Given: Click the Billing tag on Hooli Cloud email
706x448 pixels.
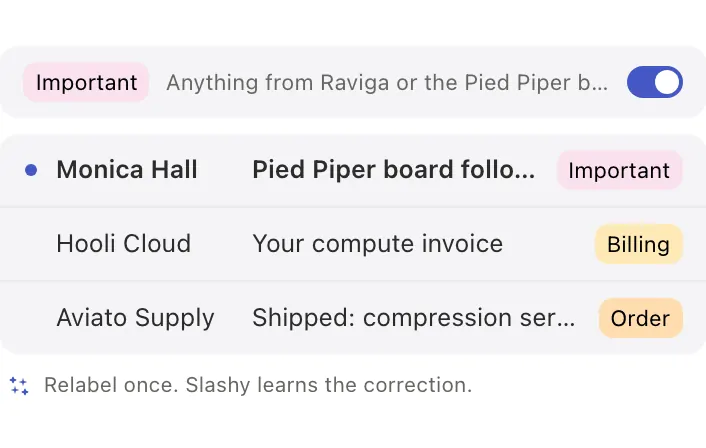Looking at the screenshot, I should (638, 244).
